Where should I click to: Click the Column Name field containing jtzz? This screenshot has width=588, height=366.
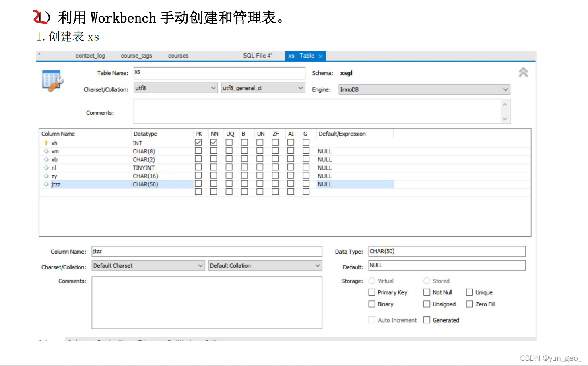click(x=207, y=251)
